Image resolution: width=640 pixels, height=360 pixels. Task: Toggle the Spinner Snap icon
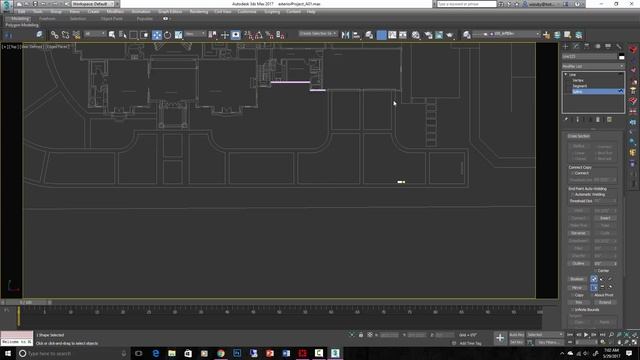click(x=280, y=35)
